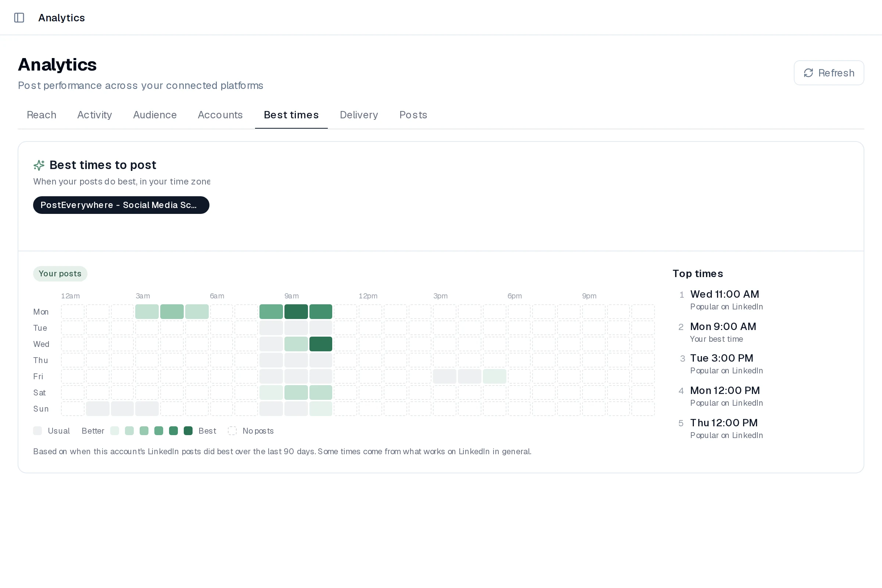Click the Wed row label
This screenshot has height=588, width=882.
pyautogui.click(x=41, y=344)
